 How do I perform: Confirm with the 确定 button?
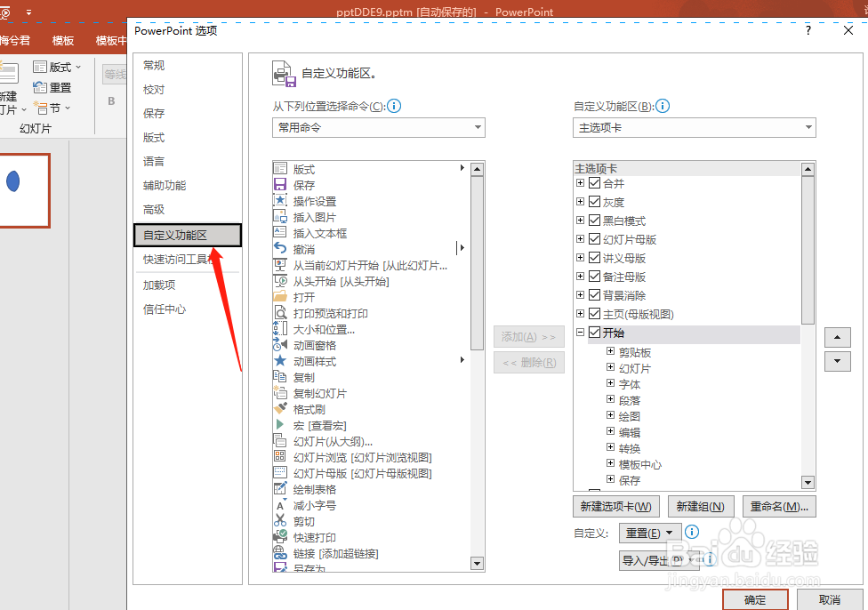click(x=755, y=599)
